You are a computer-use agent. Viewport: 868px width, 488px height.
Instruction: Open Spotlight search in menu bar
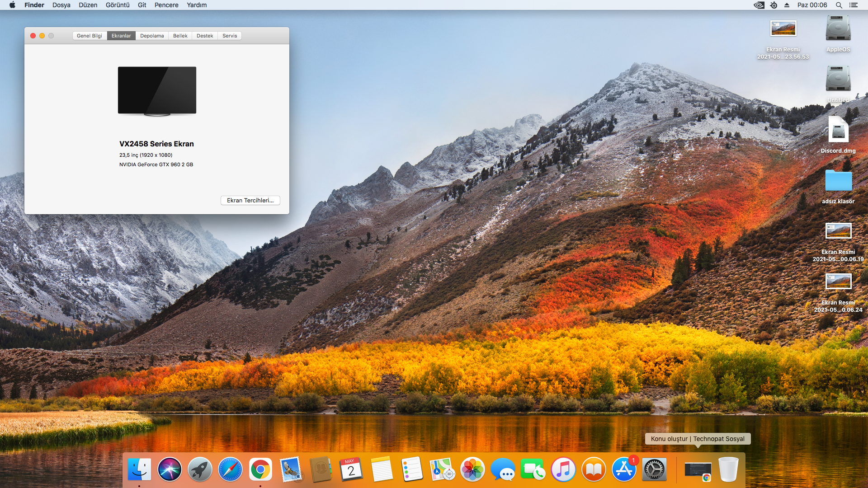pos(839,5)
